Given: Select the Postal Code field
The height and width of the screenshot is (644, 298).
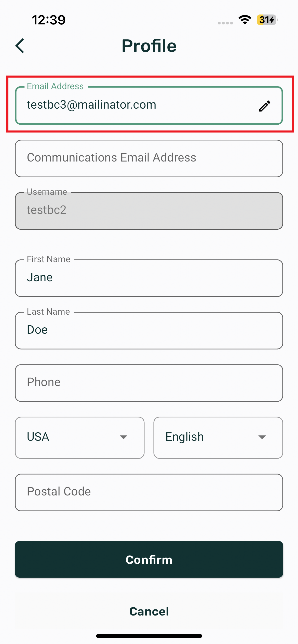Looking at the screenshot, I should click(149, 492).
